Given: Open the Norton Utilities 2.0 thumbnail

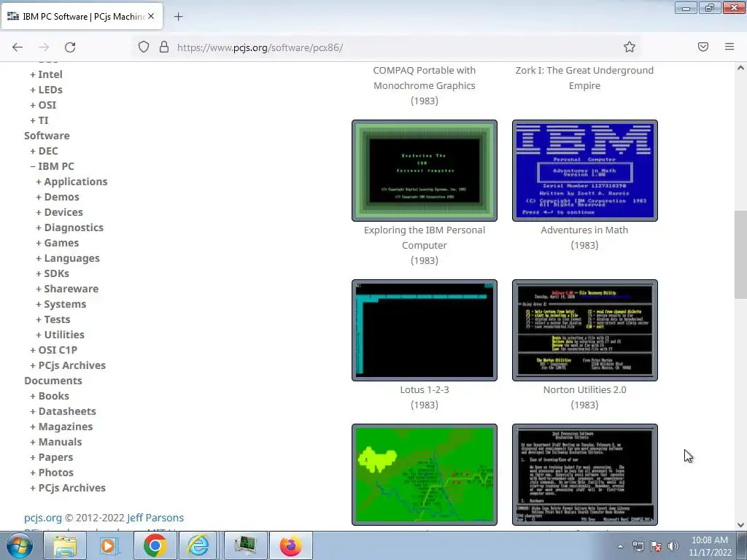Looking at the screenshot, I should click(584, 330).
